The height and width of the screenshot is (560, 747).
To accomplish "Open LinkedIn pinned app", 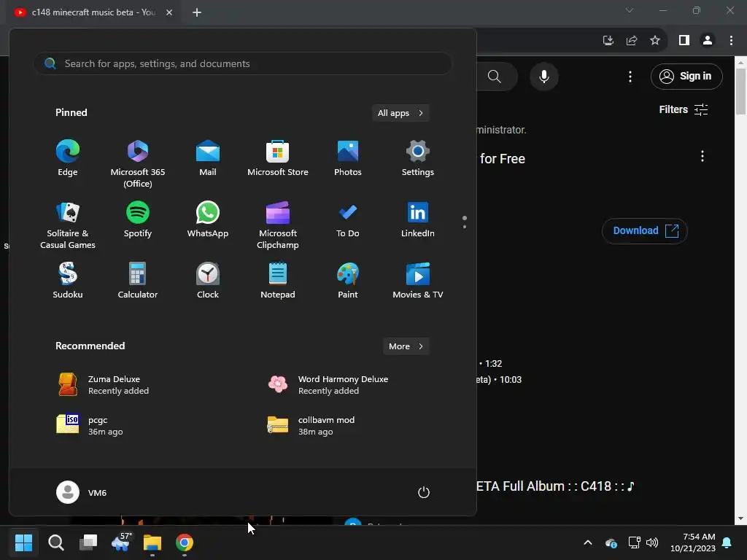I will (418, 219).
